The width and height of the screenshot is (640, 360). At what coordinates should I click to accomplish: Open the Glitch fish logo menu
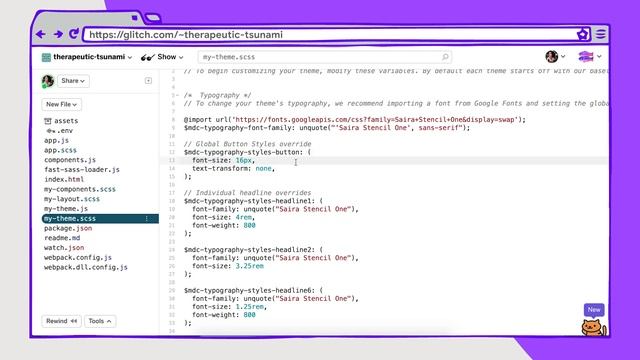590,56
